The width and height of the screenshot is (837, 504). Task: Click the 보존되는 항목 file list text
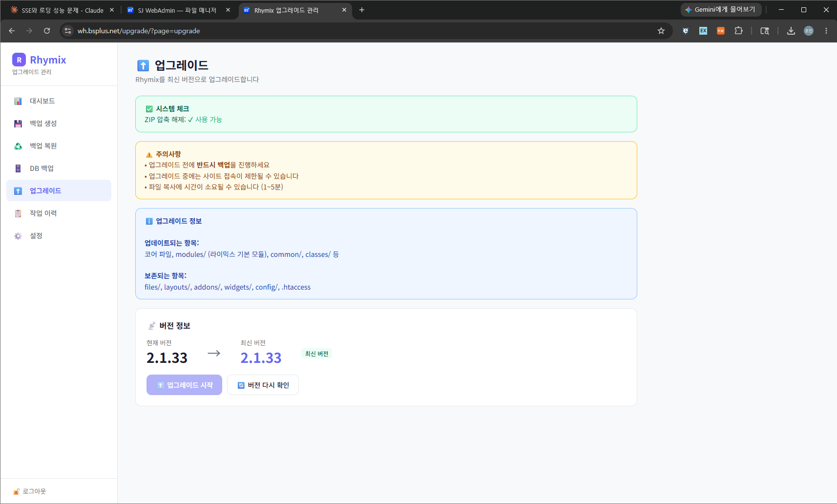click(x=228, y=287)
